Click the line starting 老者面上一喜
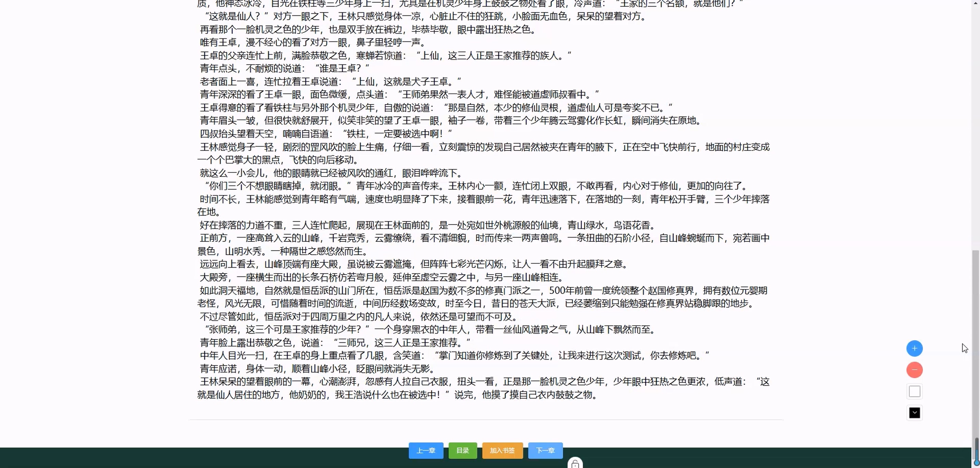 click(x=330, y=81)
